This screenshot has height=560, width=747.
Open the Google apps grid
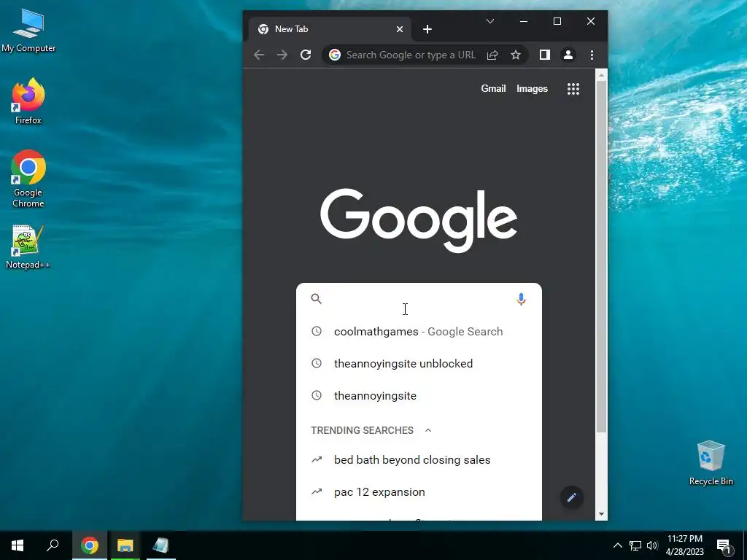tap(573, 88)
